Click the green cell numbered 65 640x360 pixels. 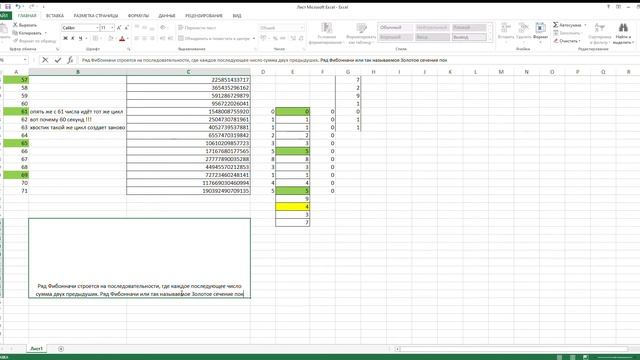(x=16, y=143)
